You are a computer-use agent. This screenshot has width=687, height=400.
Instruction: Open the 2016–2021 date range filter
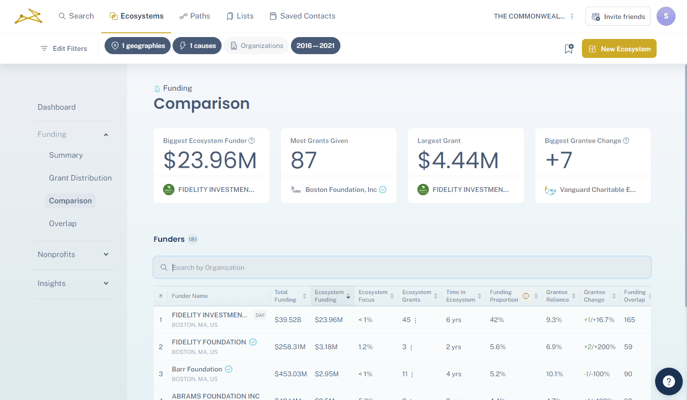pyautogui.click(x=315, y=46)
